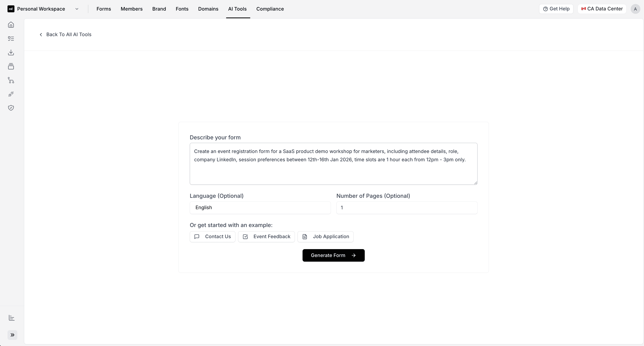Open the Compliance tab
The height and width of the screenshot is (346, 644).
[270, 9]
